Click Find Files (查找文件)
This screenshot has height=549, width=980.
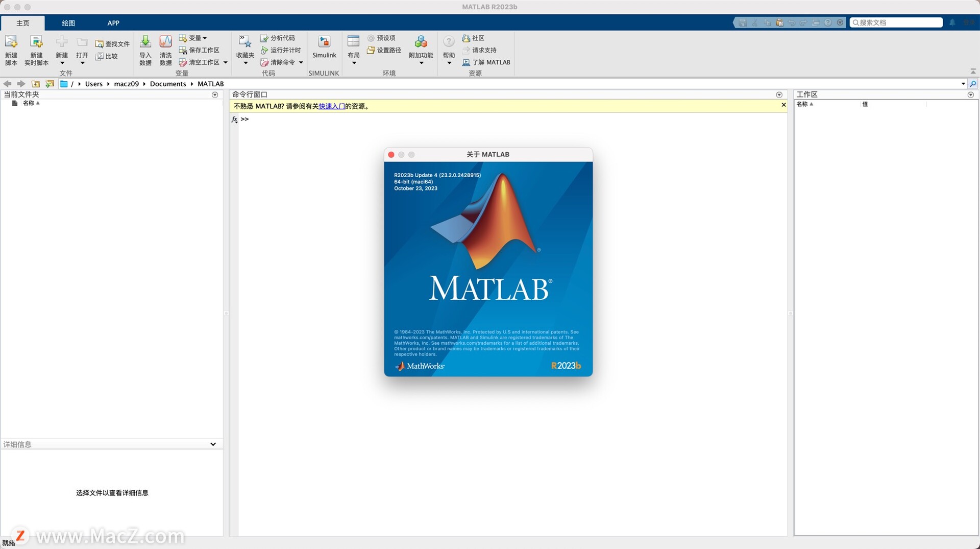pyautogui.click(x=112, y=44)
